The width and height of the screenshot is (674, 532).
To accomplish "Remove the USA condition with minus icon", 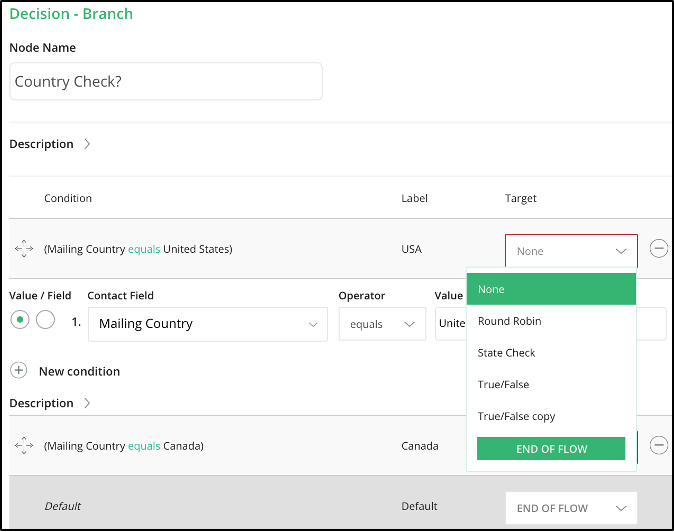I will tap(659, 248).
